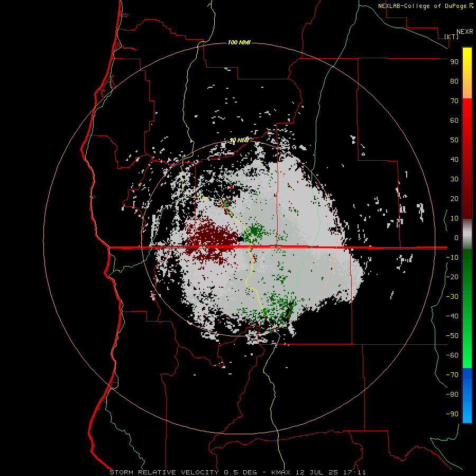This screenshot has width=476, height=476.
Task: Click the 50 NMI range ring label
Action: click(x=239, y=140)
